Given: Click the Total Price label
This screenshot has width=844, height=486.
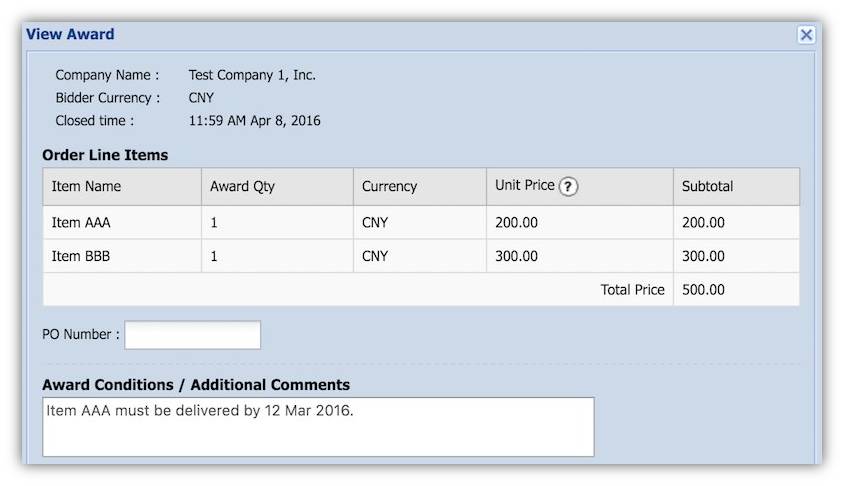Looking at the screenshot, I should coord(632,290).
